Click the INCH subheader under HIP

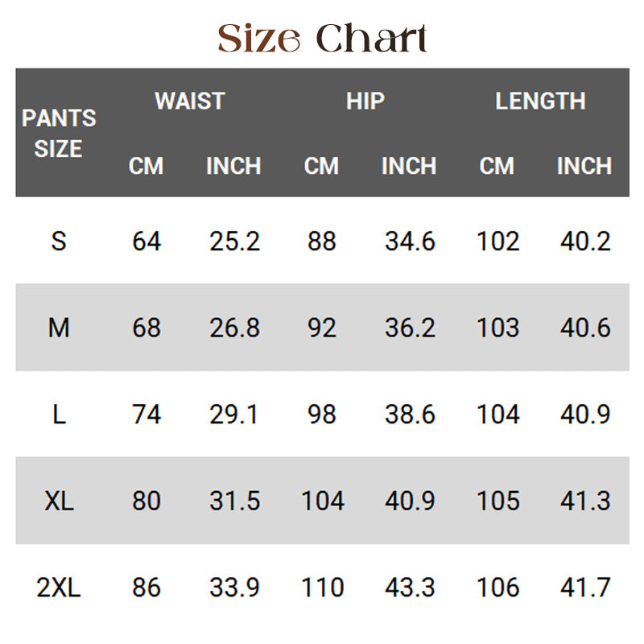(409, 166)
